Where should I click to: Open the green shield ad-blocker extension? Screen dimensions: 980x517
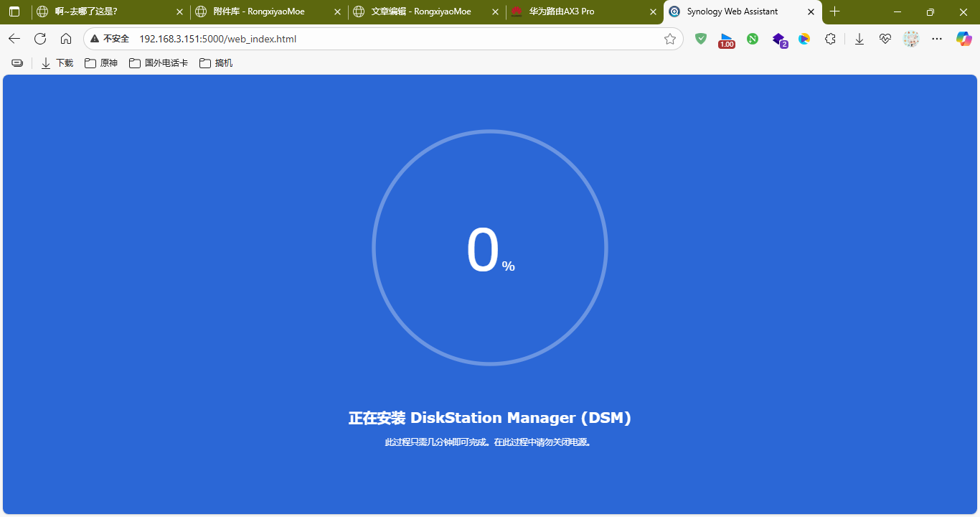point(701,39)
